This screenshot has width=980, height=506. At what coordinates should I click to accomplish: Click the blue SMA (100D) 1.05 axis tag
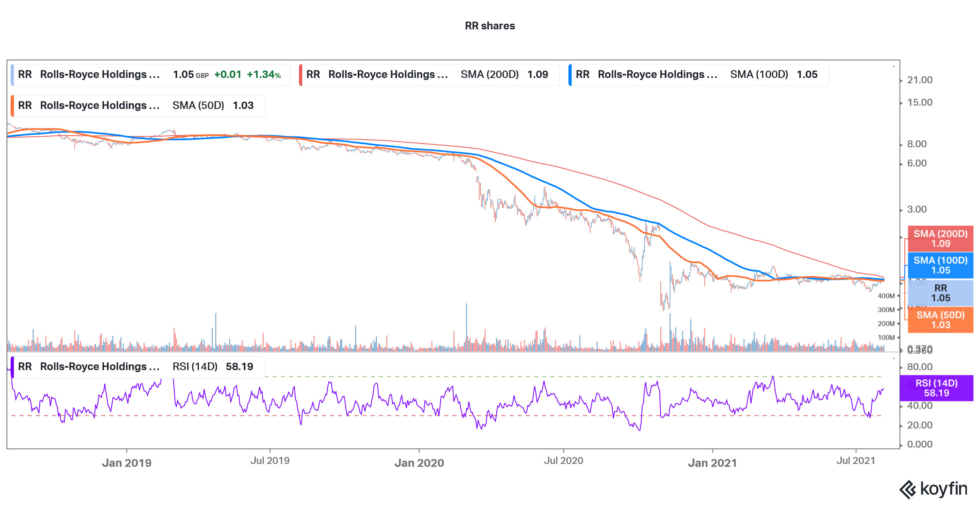(x=940, y=265)
